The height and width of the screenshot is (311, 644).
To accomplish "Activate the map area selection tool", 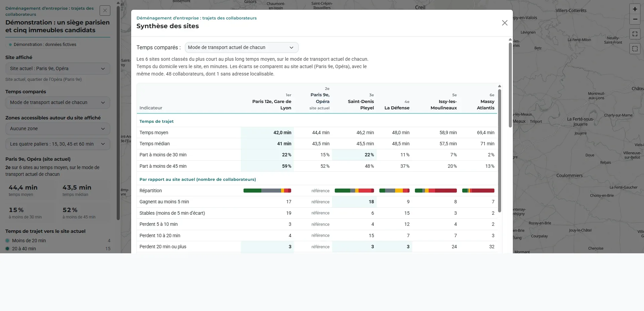I will tap(635, 49).
